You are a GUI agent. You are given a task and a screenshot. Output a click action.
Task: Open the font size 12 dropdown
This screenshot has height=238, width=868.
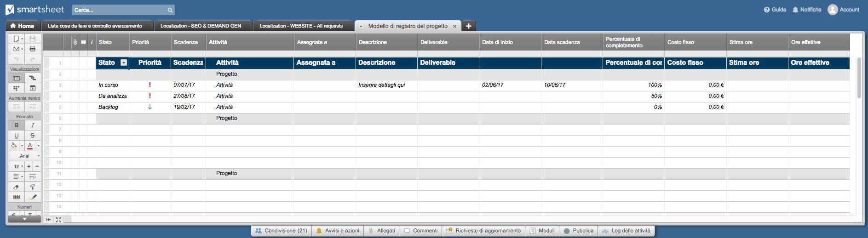[x=17, y=166]
